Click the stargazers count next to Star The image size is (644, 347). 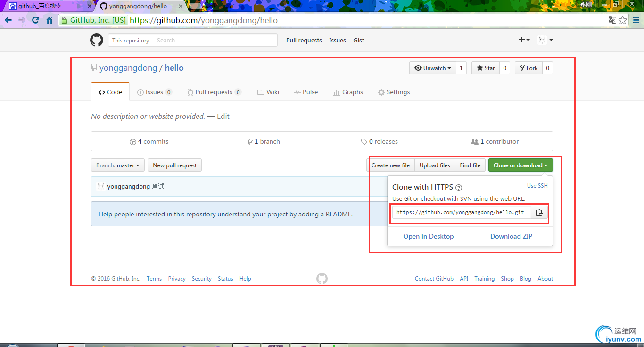(504, 68)
